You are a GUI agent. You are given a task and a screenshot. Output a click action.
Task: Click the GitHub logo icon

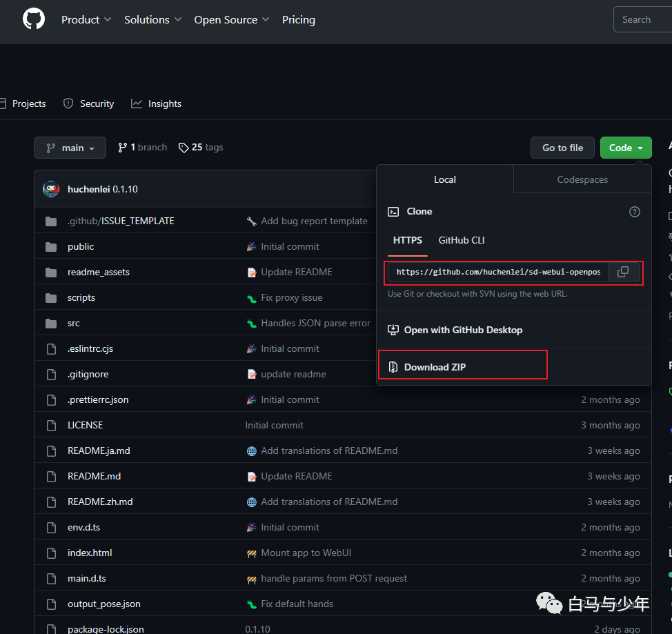click(34, 19)
